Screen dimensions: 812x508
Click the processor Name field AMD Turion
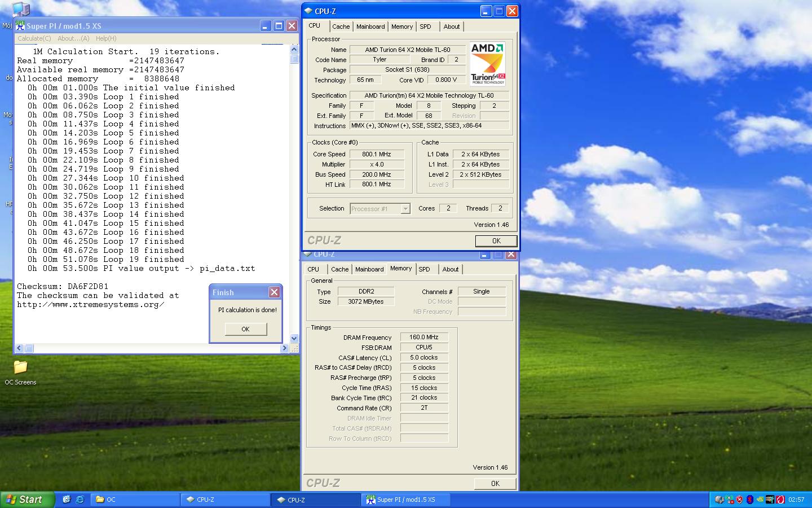point(408,50)
